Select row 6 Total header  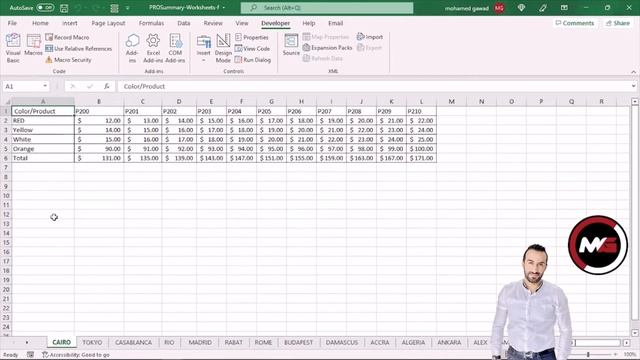pos(6,158)
